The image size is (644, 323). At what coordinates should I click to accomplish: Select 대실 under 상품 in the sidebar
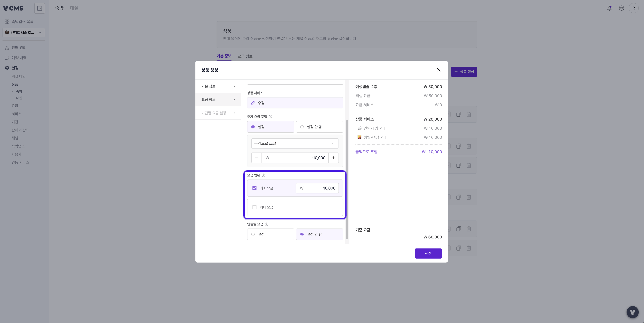pyautogui.click(x=19, y=98)
